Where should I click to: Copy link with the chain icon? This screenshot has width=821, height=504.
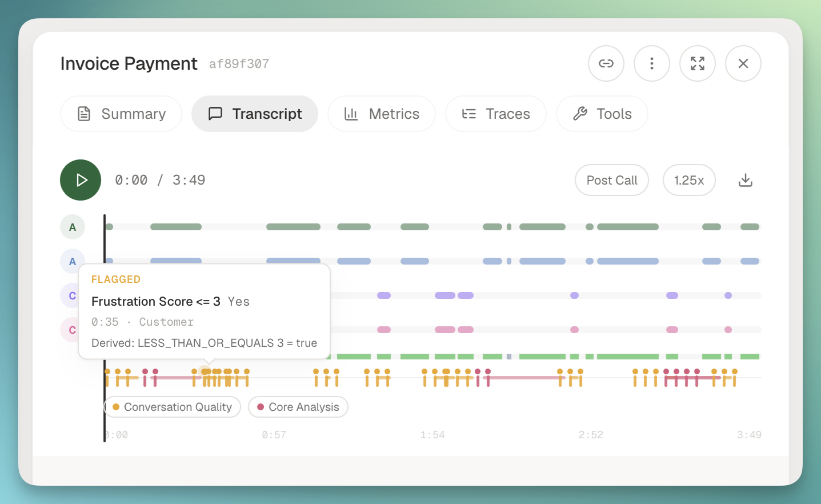pos(606,63)
